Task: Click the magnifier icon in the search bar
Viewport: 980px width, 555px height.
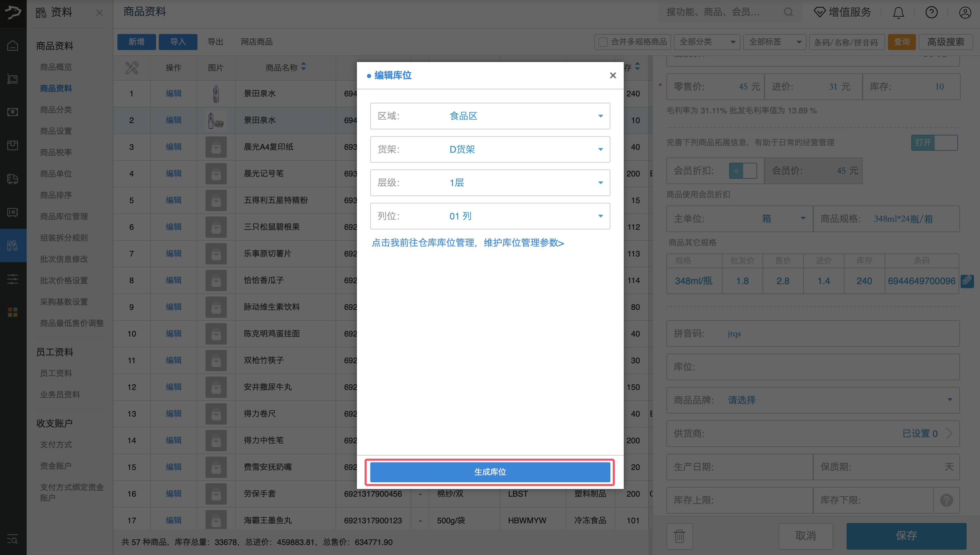Action: pos(788,12)
